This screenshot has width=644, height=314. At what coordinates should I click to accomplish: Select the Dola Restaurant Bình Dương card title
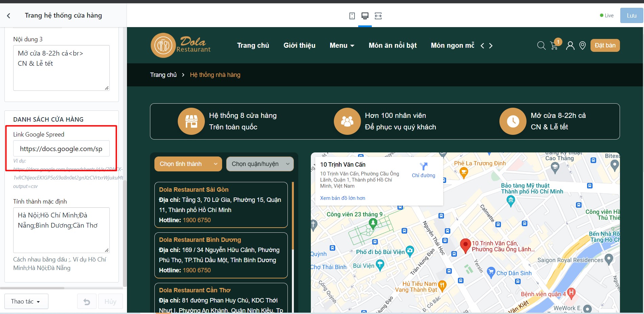(200, 240)
